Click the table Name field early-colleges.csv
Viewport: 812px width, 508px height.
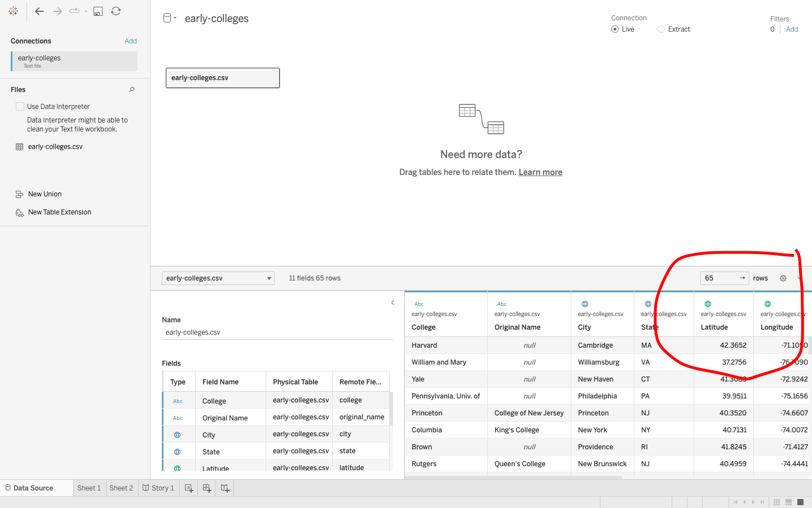(277, 332)
